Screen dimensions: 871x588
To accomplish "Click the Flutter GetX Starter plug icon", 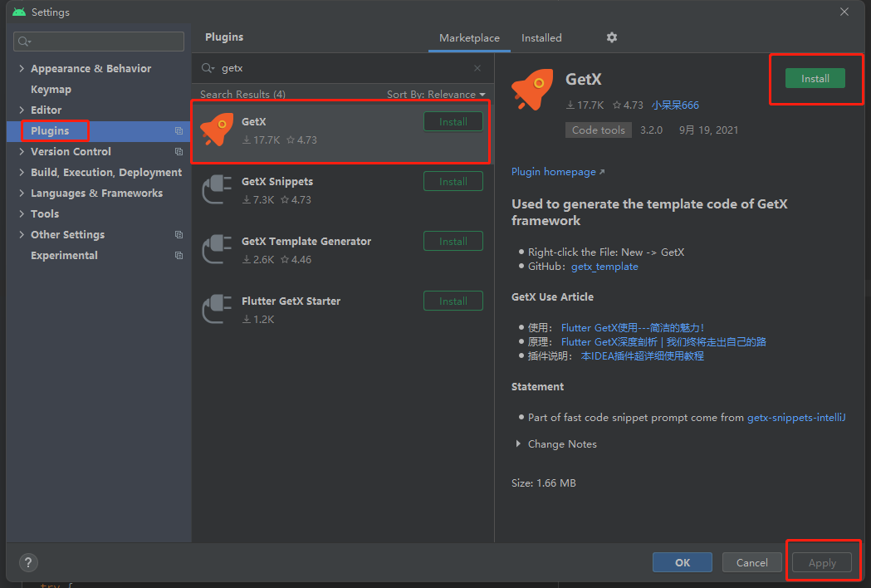I will [x=217, y=308].
